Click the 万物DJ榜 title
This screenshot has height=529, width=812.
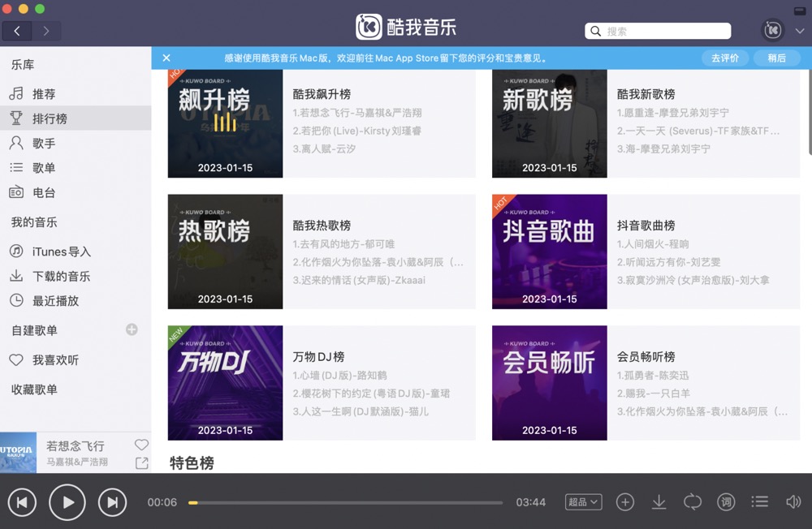click(x=318, y=357)
